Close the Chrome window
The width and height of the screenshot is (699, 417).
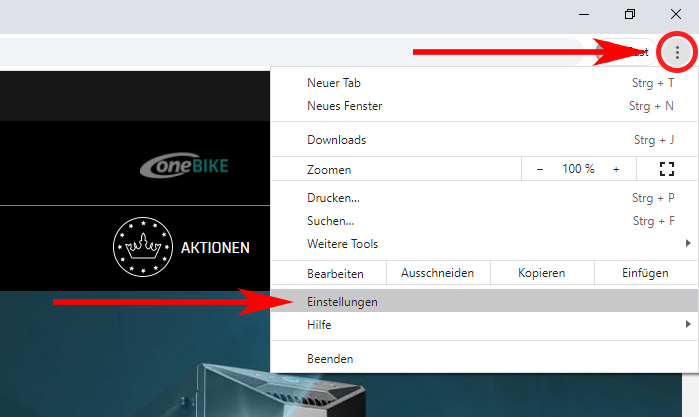pos(676,14)
